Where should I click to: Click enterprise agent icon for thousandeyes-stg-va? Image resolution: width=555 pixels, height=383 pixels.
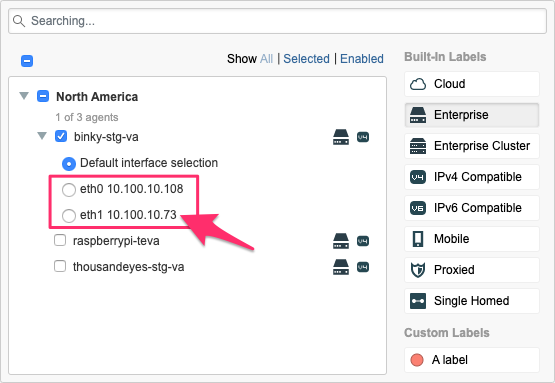pyautogui.click(x=341, y=267)
